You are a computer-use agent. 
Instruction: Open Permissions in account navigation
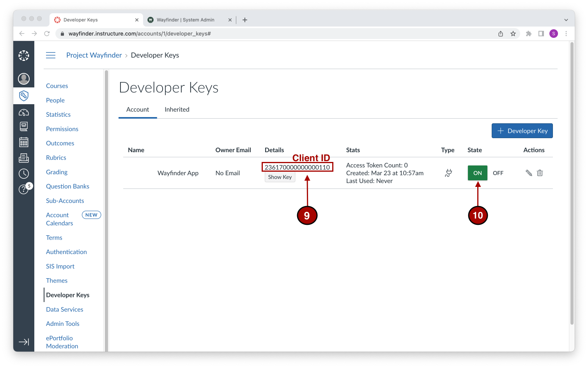pos(62,129)
